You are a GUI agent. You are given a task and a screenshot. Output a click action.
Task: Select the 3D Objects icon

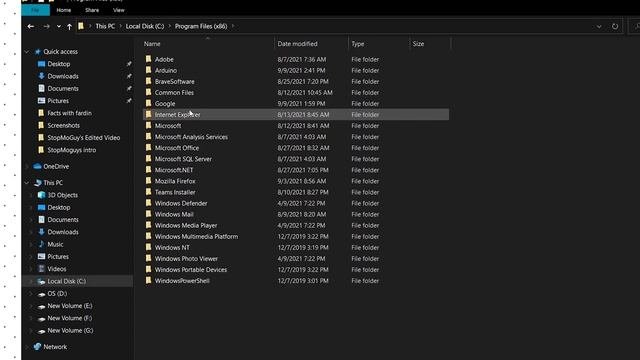tap(41, 195)
